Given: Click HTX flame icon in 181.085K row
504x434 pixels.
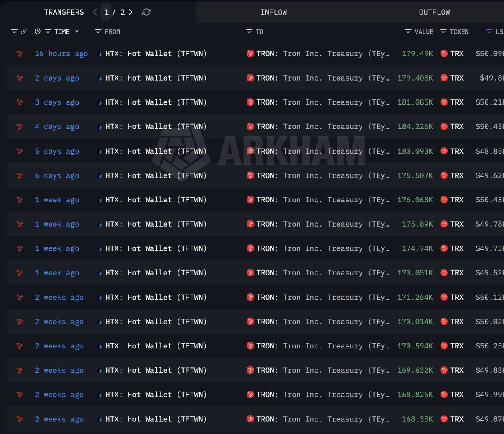Looking at the screenshot, I should coord(100,102).
